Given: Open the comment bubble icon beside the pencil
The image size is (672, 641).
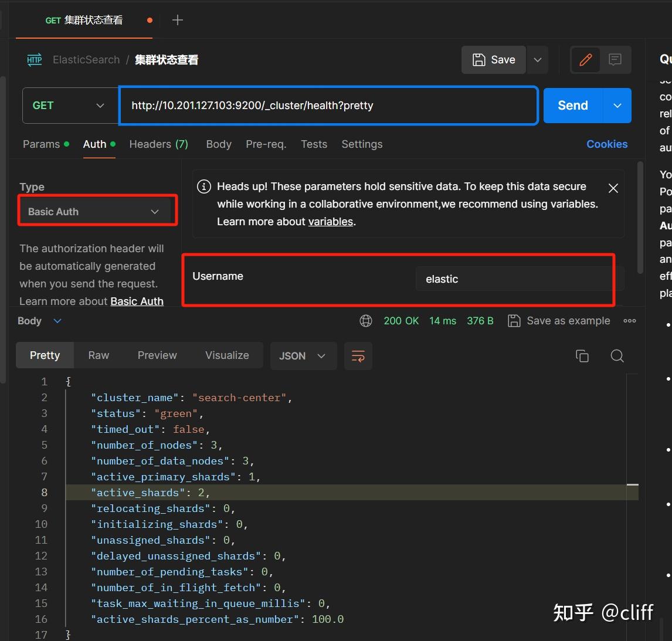Looking at the screenshot, I should (615, 59).
